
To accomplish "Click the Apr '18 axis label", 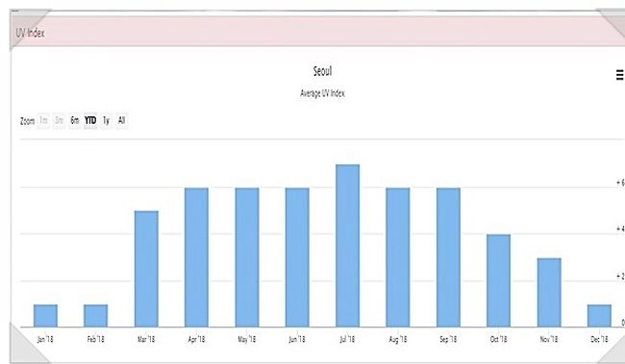I will 196,339.
